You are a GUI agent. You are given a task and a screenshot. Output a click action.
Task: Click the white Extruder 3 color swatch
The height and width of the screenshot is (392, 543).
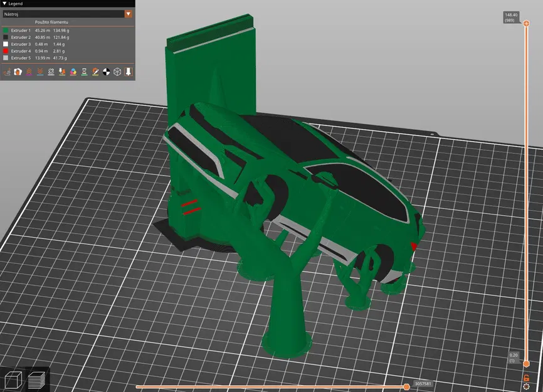[6, 45]
